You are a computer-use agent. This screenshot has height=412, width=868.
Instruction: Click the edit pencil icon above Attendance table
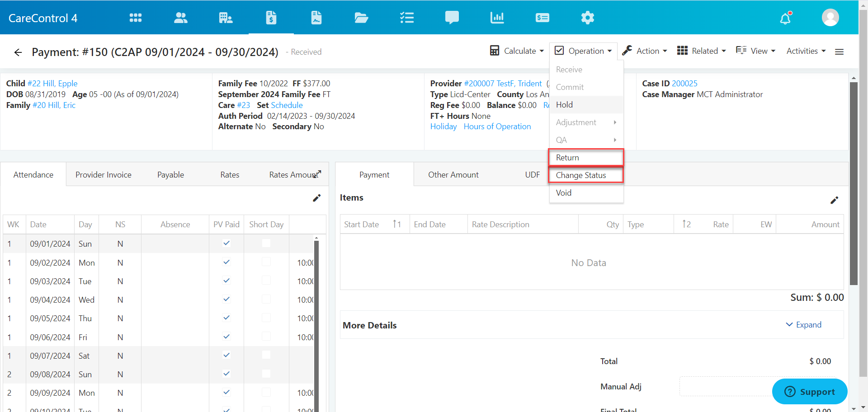click(316, 198)
